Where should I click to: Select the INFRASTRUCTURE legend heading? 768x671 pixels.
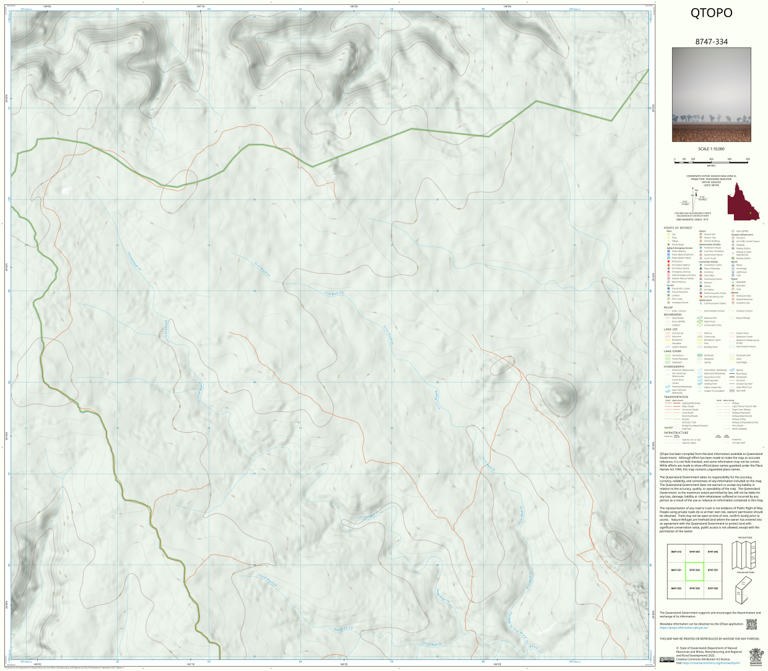pos(676,433)
